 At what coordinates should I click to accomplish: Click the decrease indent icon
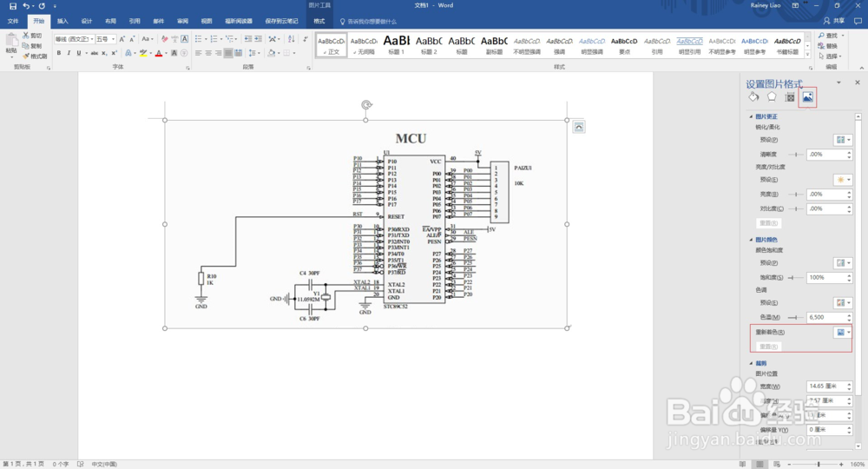click(248, 39)
